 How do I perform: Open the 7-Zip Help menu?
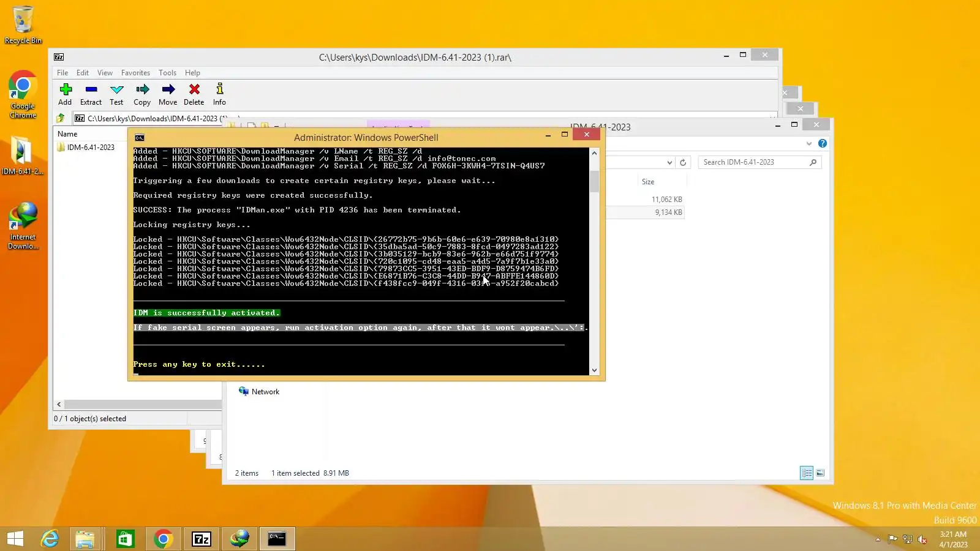[x=192, y=72]
